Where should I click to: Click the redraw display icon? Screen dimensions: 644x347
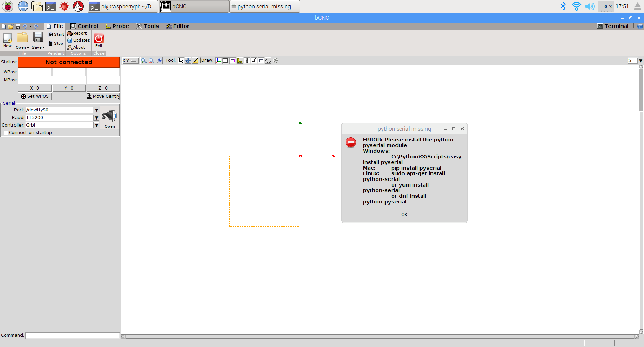275,61
